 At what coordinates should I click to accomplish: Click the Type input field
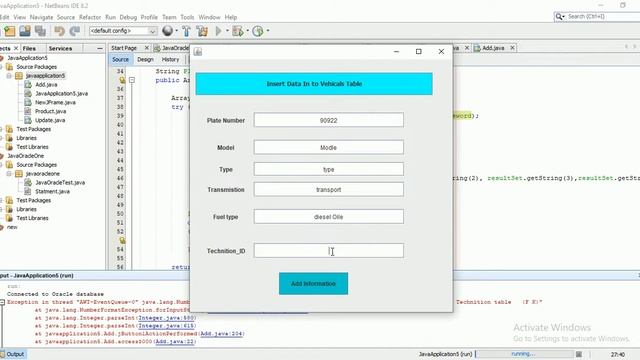329,169
